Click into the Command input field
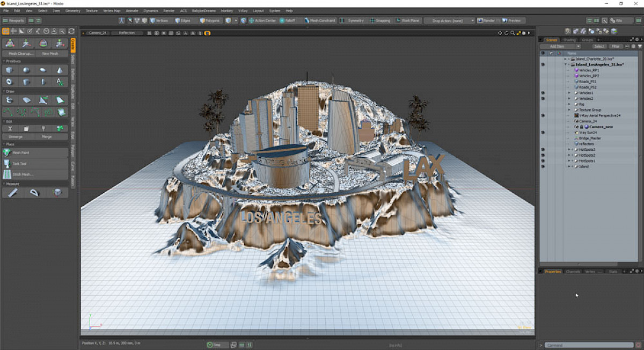The width and height of the screenshot is (644, 350). tap(589, 345)
